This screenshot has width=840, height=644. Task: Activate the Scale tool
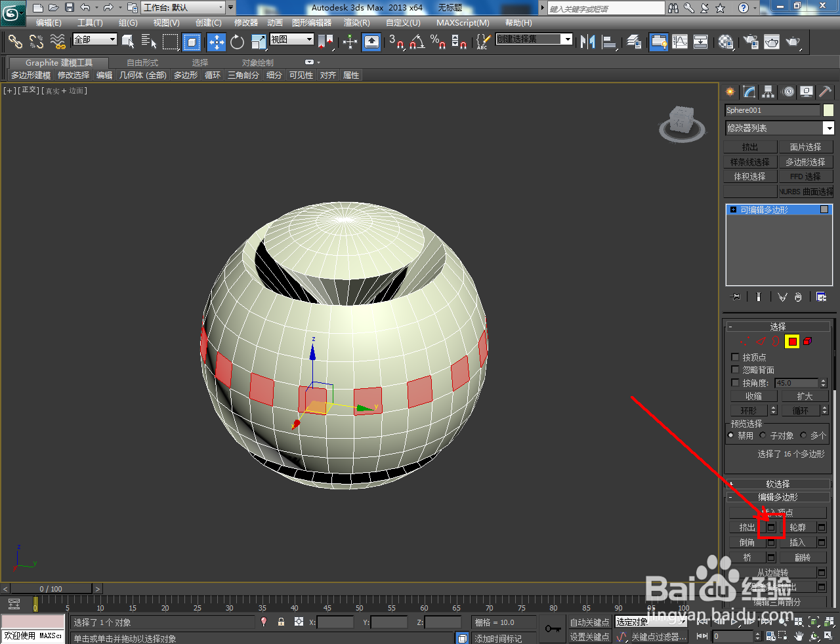(x=257, y=42)
